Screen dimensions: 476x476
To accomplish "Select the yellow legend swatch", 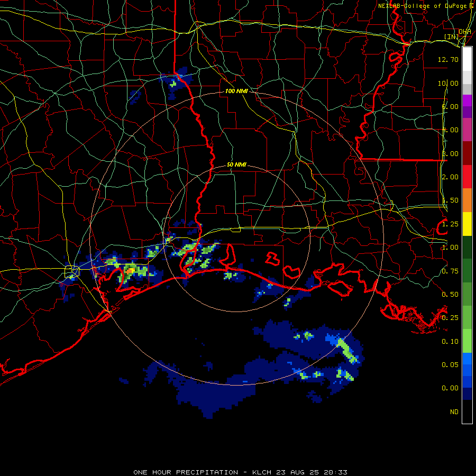I will click(x=467, y=224).
